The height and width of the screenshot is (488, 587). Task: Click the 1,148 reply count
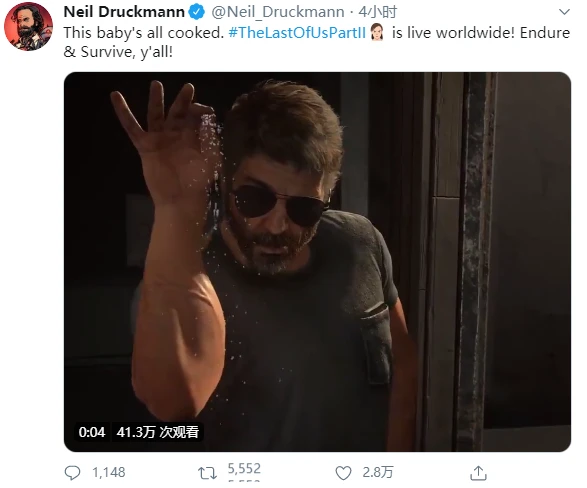pyautogui.click(x=109, y=473)
